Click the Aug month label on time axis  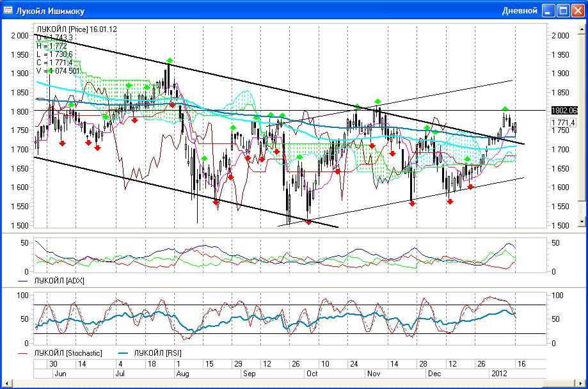[x=182, y=374]
